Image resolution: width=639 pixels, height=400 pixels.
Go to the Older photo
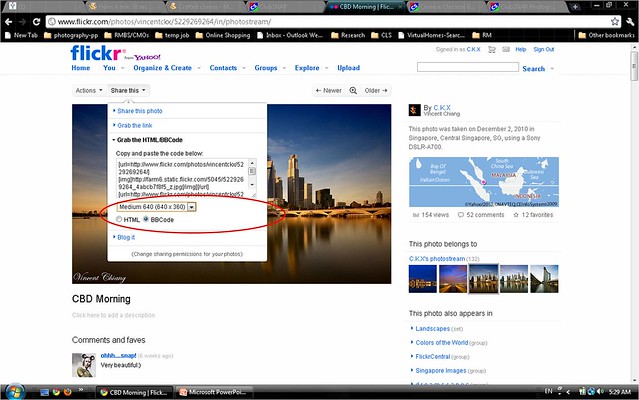[x=376, y=90]
